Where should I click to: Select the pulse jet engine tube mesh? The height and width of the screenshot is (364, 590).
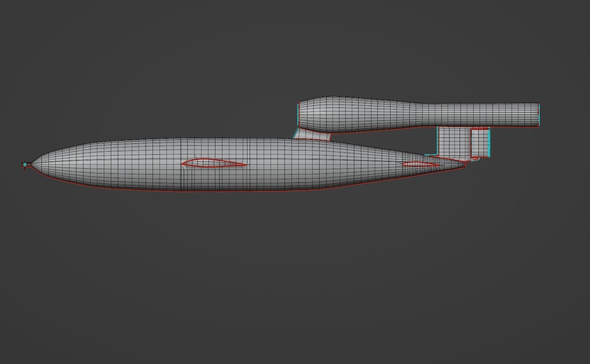tap(418, 115)
